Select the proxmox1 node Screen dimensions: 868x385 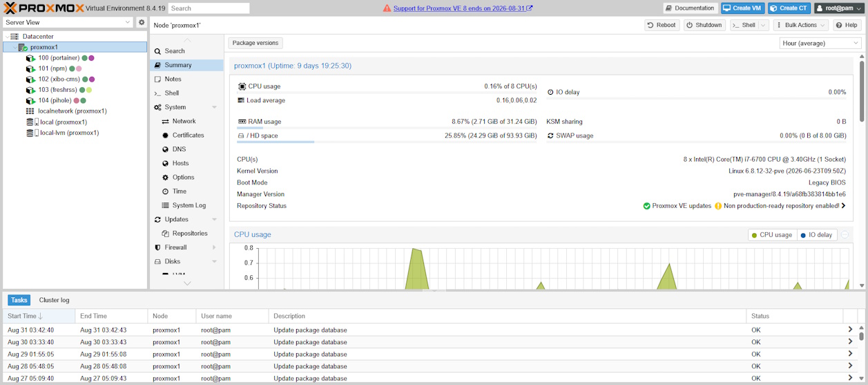coord(44,47)
